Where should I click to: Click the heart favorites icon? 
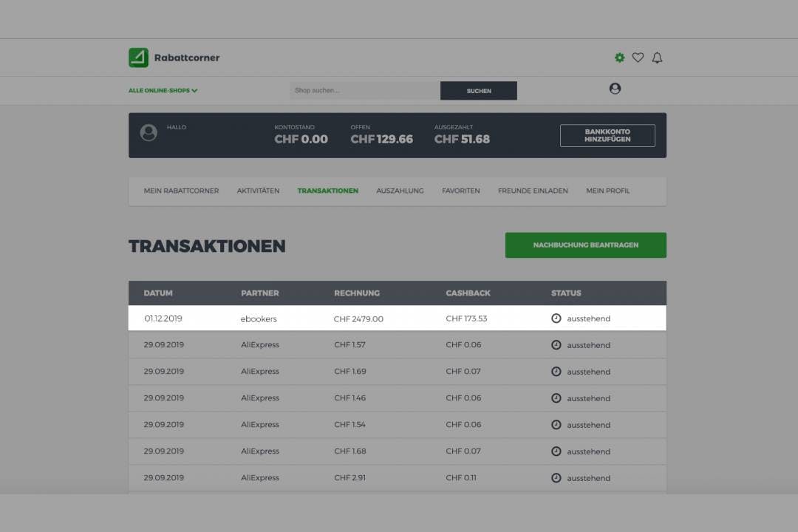click(638, 57)
